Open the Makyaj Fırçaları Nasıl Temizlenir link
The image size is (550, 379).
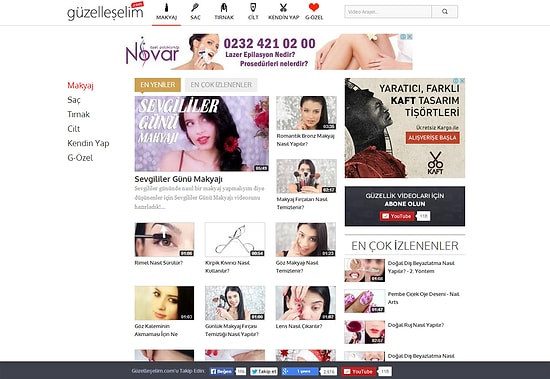click(302, 203)
